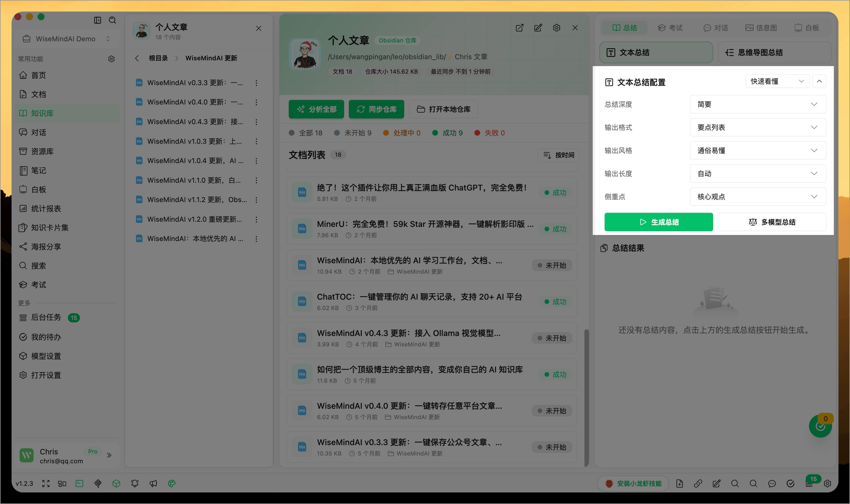This screenshot has height=504, width=850.
Task: Open 输出格式 dropdown showing 要点列表
Action: [758, 127]
